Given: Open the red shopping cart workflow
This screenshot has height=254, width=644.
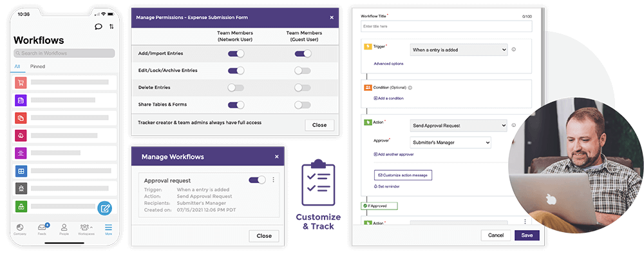Looking at the screenshot, I should (x=21, y=83).
